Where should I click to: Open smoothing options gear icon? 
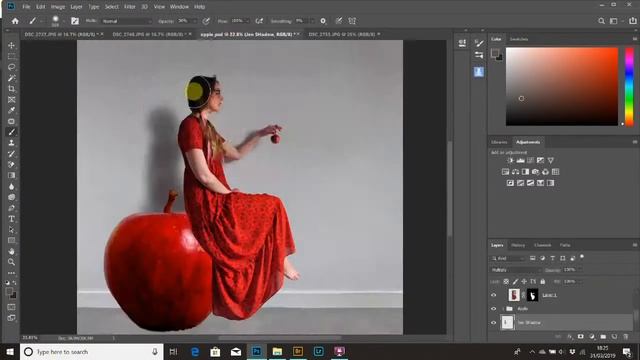point(323,21)
